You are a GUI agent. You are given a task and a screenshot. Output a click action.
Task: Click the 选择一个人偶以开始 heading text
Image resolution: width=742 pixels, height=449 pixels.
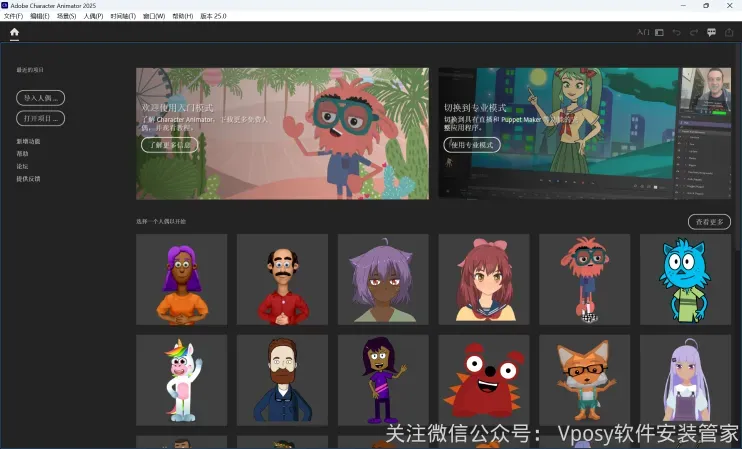point(161,221)
